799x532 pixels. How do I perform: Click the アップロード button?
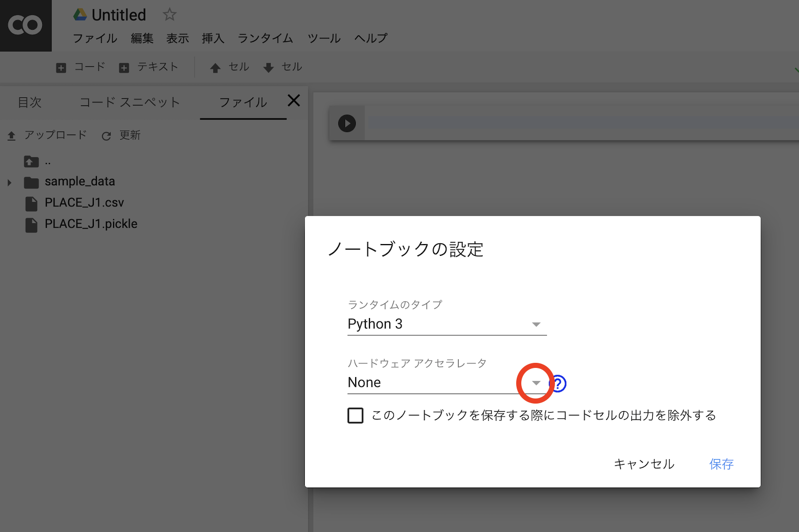(47, 136)
